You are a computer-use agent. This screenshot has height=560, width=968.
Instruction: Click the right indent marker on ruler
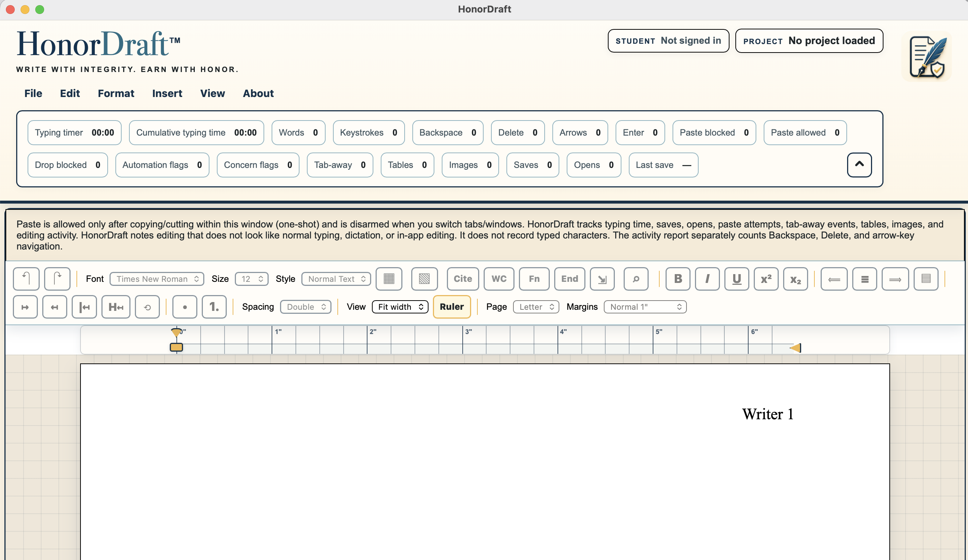[x=795, y=348]
